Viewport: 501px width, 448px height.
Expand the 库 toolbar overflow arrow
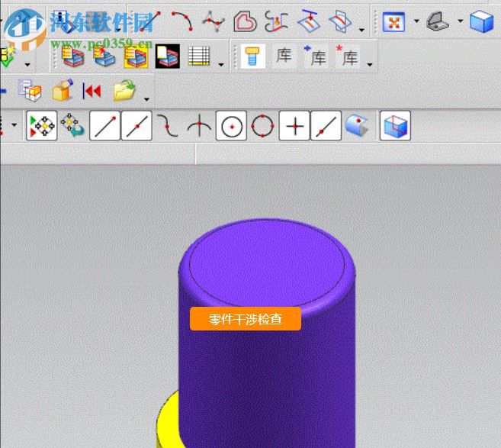pyautogui.click(x=370, y=65)
